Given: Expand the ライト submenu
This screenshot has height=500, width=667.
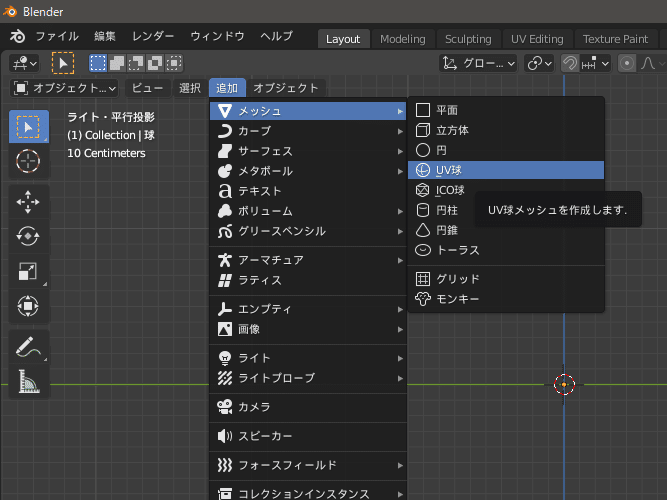Looking at the screenshot, I should [x=308, y=358].
